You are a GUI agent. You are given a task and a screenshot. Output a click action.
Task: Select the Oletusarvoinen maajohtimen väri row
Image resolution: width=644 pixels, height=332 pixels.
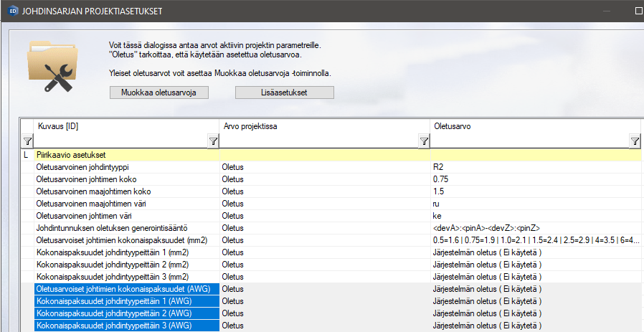[x=122, y=204]
